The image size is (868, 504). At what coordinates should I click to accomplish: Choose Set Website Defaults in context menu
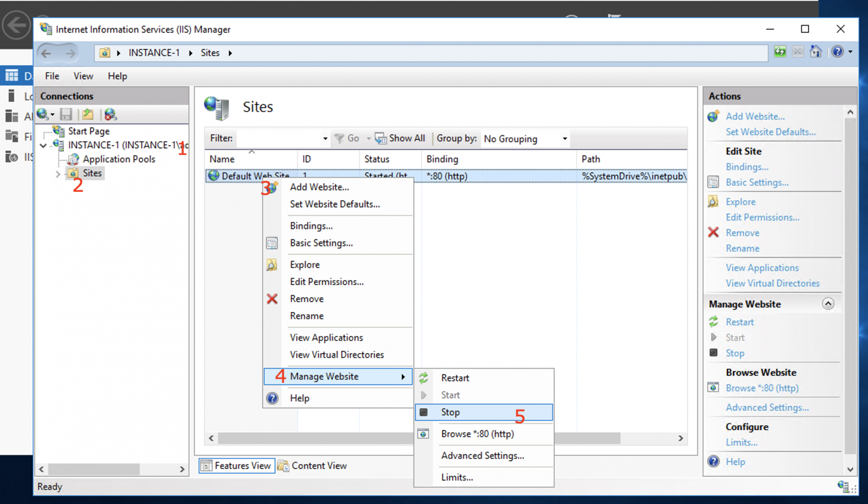click(335, 204)
